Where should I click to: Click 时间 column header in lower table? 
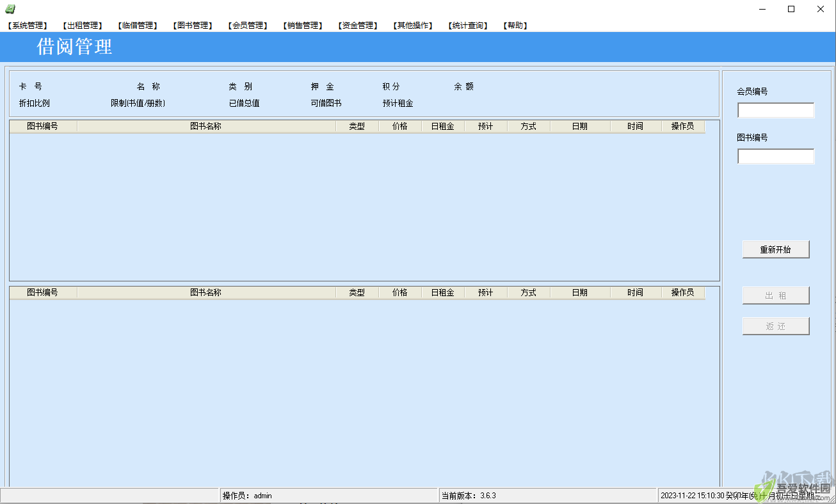636,293
